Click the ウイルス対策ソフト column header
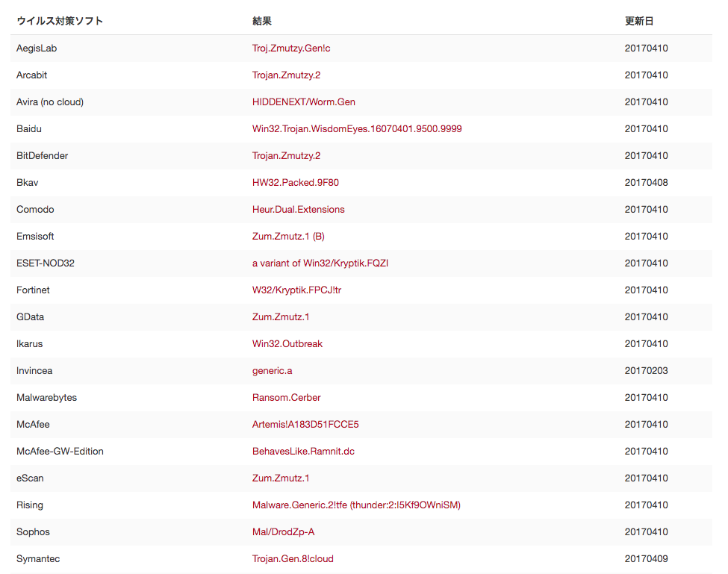 pyautogui.click(x=60, y=21)
